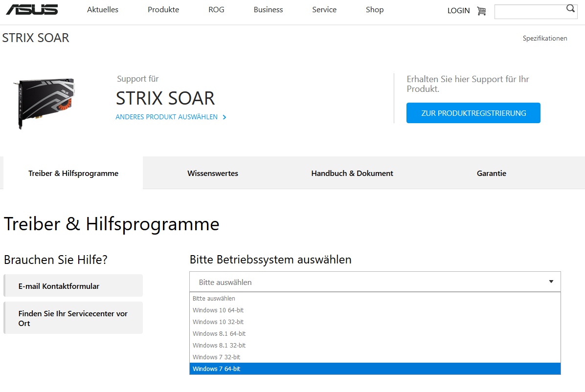The image size is (585, 392).
Task: Open the shopping cart icon
Action: coord(481,11)
